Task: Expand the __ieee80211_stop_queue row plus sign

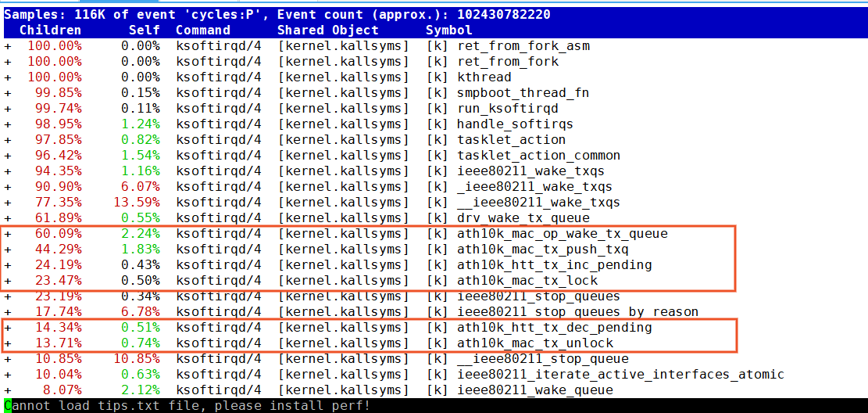Action: click(8, 359)
